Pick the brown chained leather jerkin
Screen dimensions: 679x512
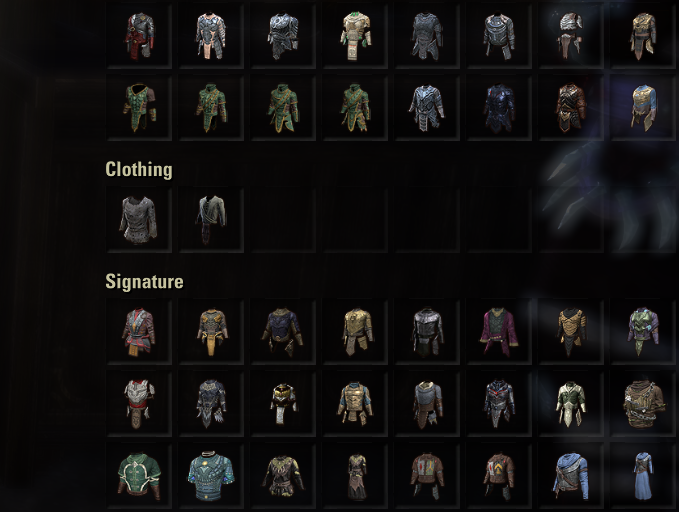point(643,404)
